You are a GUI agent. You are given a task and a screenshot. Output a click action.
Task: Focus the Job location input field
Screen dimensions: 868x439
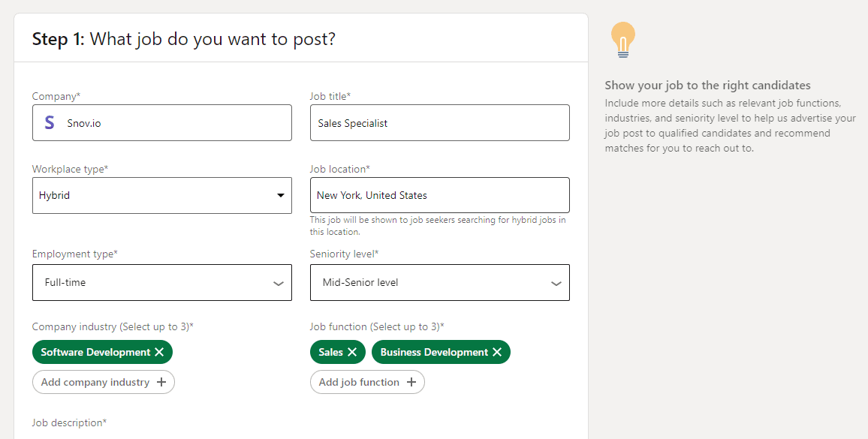439,195
